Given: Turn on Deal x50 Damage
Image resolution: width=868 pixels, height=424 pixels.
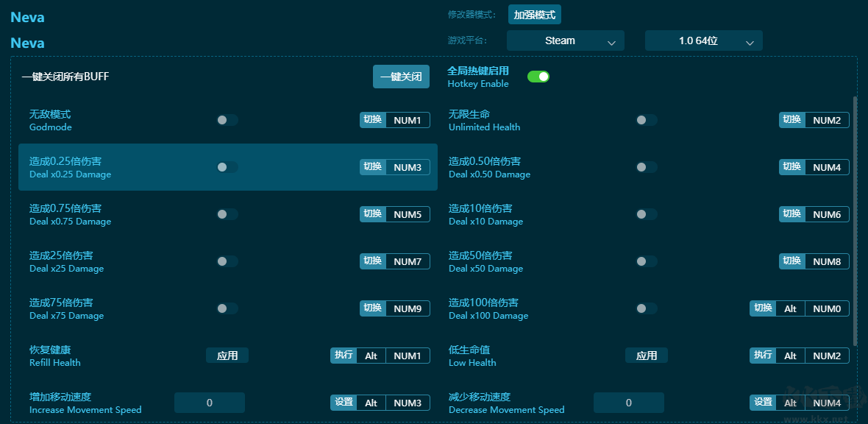Looking at the screenshot, I should 647,261.
